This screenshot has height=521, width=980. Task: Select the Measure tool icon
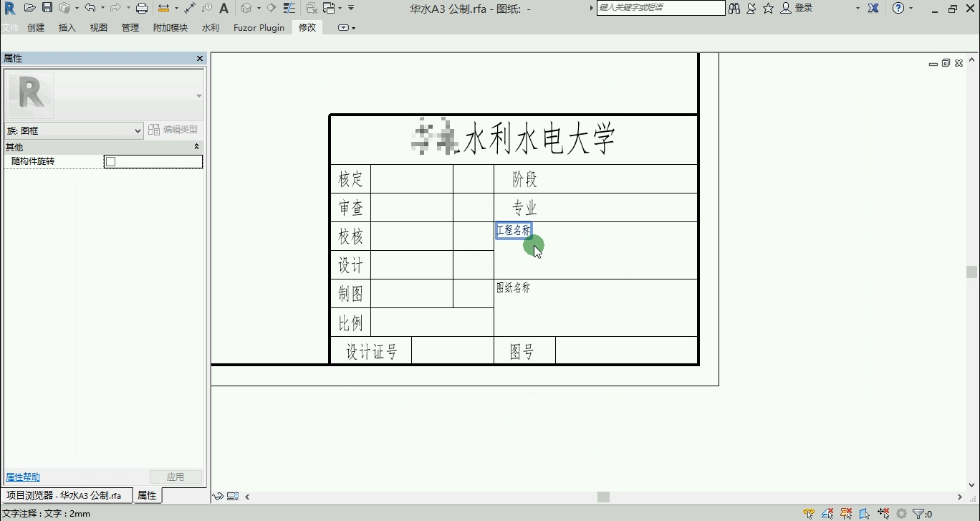[x=163, y=8]
